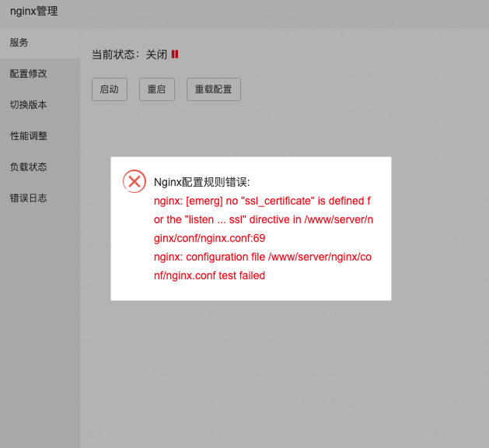The width and height of the screenshot is (489, 448).
Task: Click the 重启 button
Action: pos(157,89)
